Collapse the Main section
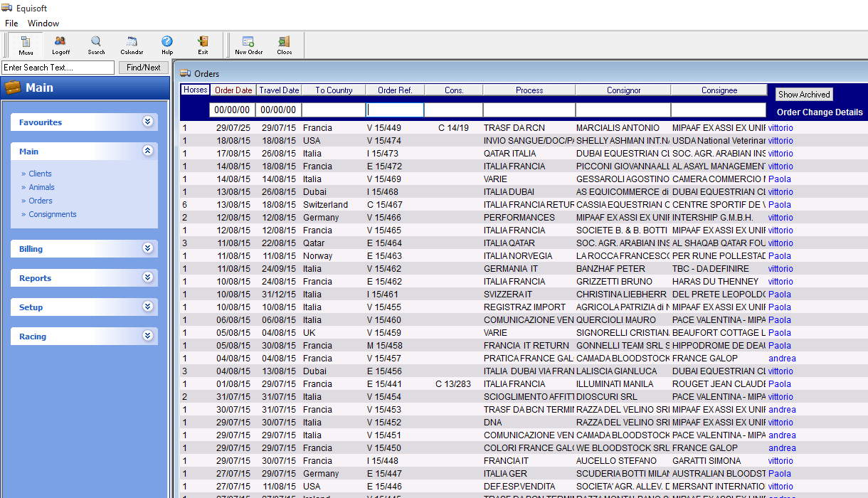Image resolution: width=868 pixels, height=498 pixels. [147, 151]
